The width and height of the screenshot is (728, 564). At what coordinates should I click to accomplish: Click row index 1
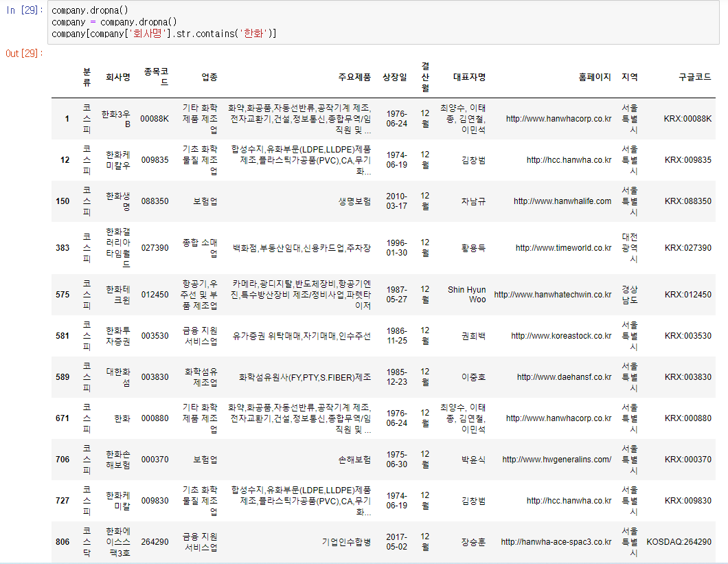pyautogui.click(x=67, y=119)
